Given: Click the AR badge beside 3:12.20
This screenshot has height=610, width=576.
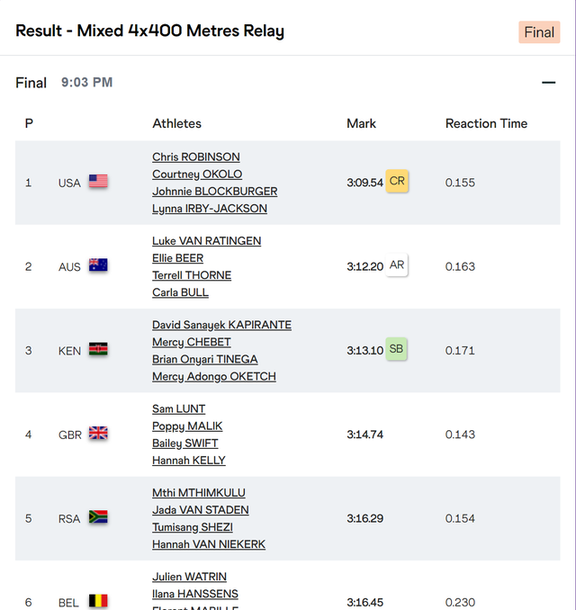Looking at the screenshot, I should (397, 265).
